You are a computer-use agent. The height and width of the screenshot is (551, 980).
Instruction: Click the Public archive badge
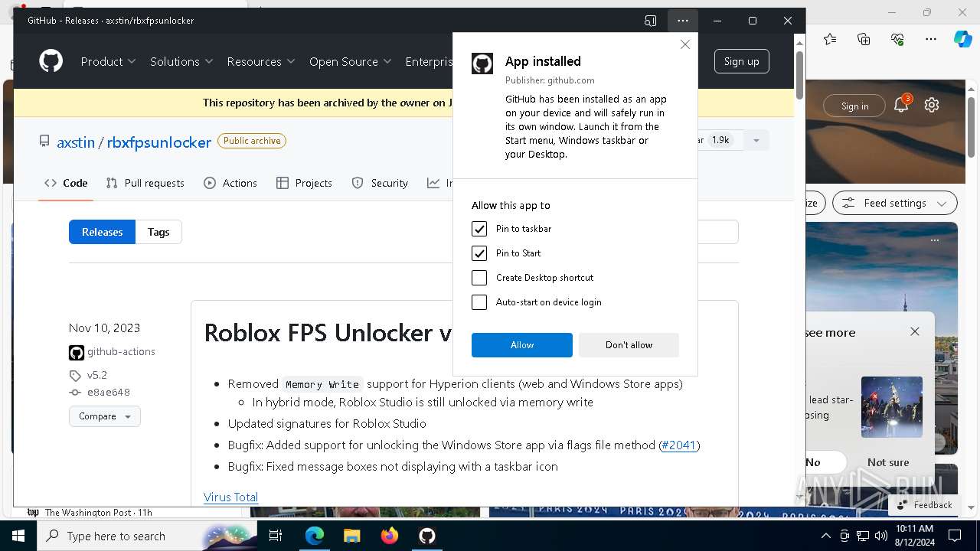(x=252, y=141)
